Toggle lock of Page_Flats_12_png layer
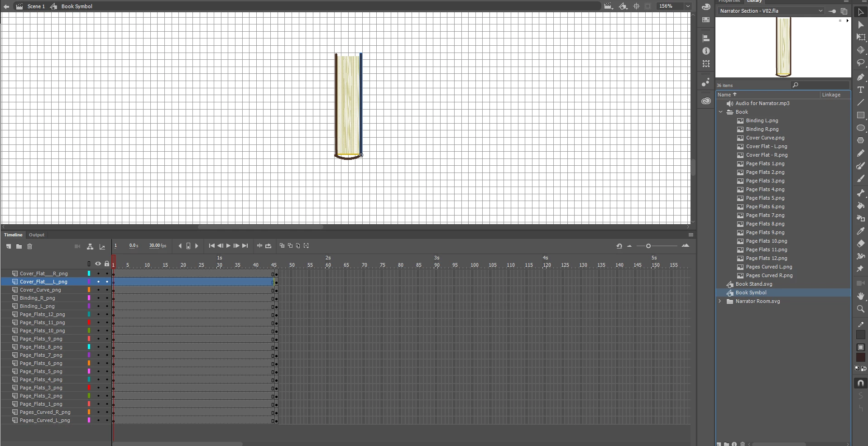868x446 pixels. [107, 314]
